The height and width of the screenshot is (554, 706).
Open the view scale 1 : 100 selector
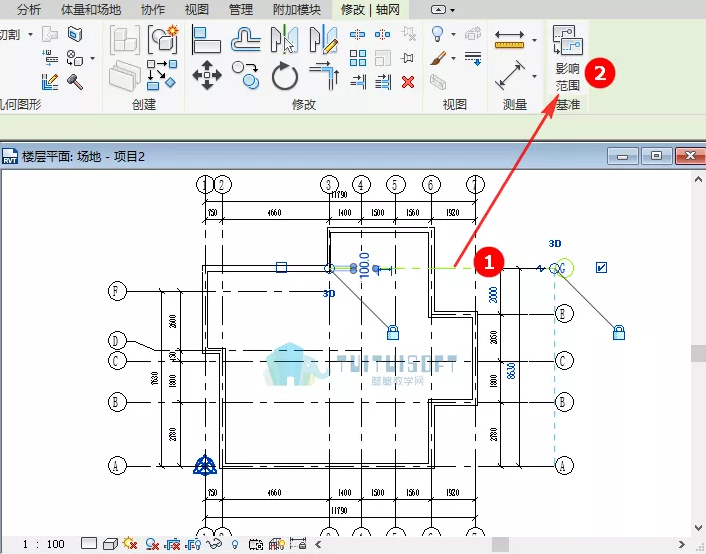43,544
